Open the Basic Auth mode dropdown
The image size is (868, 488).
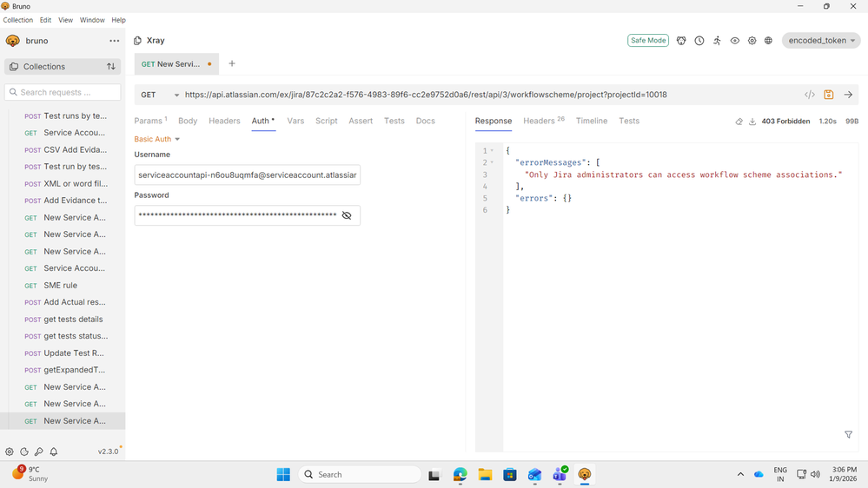[156, 139]
